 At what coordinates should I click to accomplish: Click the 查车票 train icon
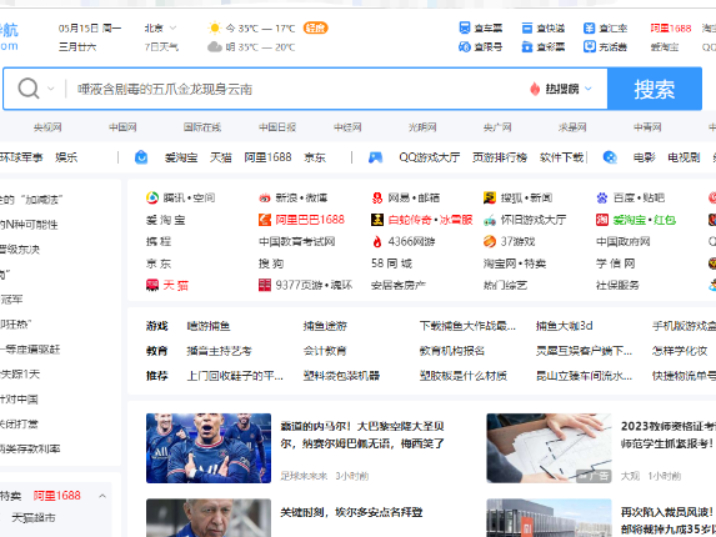[x=464, y=28]
